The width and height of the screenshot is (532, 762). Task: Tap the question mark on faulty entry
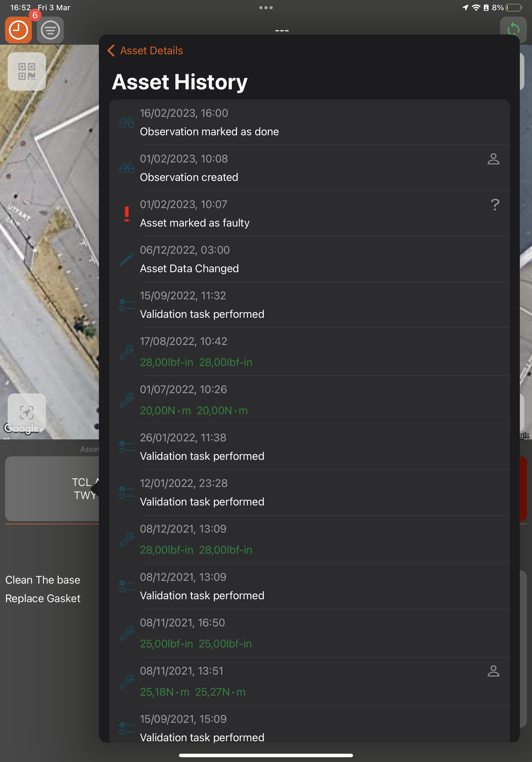(x=494, y=205)
